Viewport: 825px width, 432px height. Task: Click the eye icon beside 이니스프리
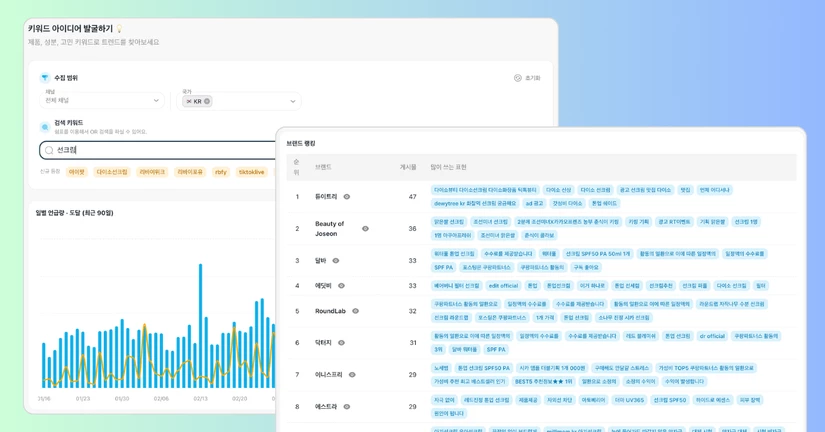[x=352, y=375]
